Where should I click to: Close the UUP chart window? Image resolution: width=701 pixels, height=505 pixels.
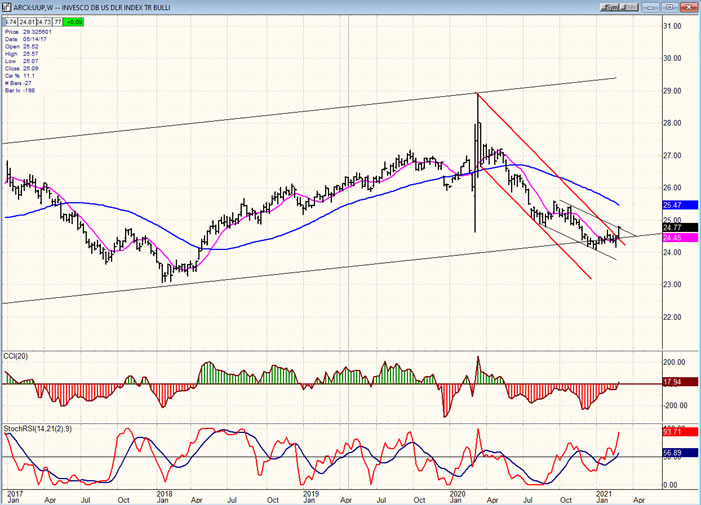tap(687, 5)
